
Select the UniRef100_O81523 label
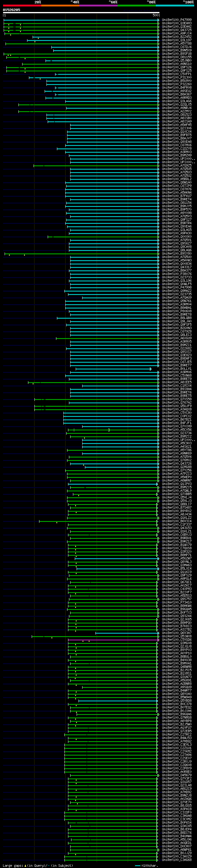click(176, 115)
